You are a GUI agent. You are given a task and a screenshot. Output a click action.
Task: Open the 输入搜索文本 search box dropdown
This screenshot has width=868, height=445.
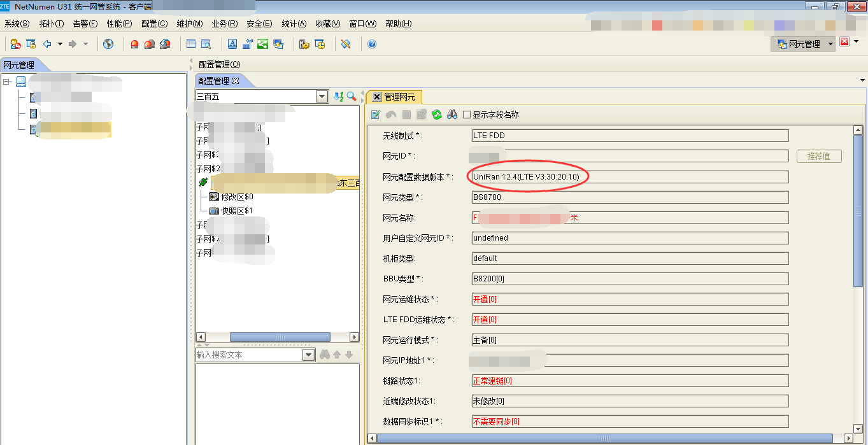pyautogui.click(x=309, y=355)
